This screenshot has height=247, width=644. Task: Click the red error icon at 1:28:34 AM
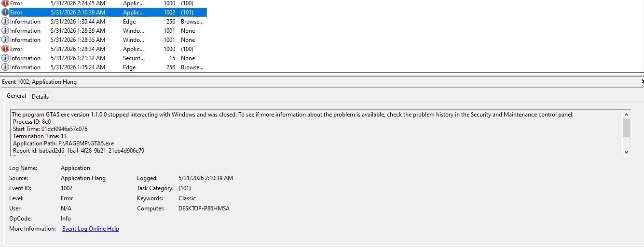point(5,49)
